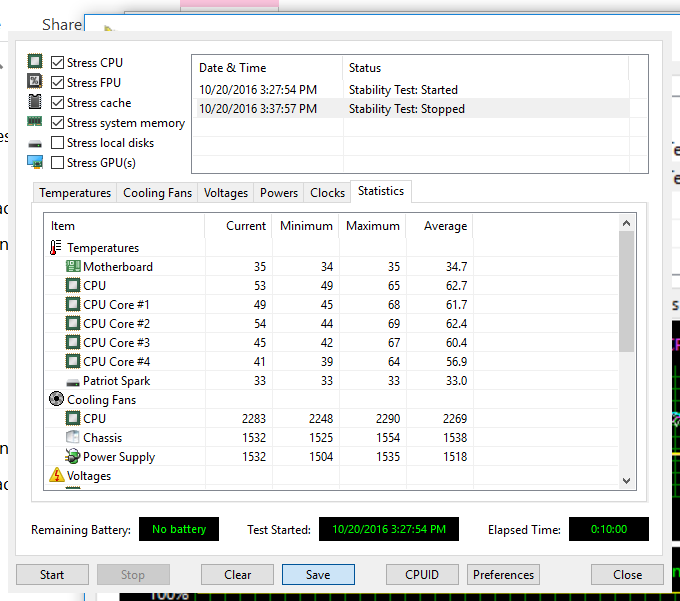Click the Patriot Spark drive icon

[x=73, y=382]
